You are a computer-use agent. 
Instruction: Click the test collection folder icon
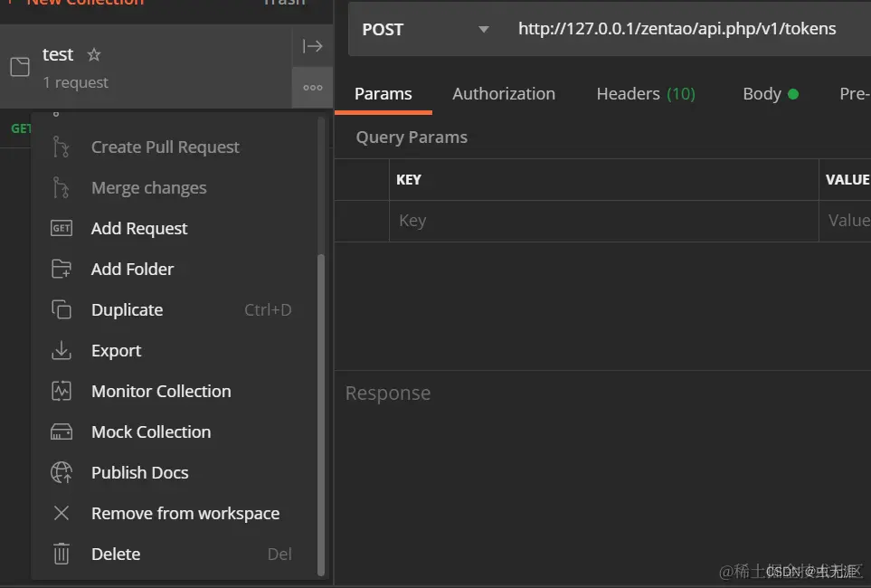tap(20, 67)
